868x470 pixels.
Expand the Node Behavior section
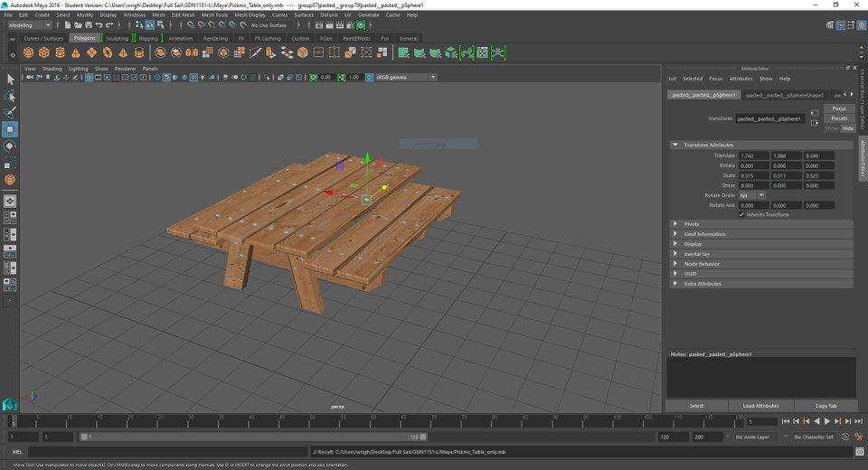point(761,264)
